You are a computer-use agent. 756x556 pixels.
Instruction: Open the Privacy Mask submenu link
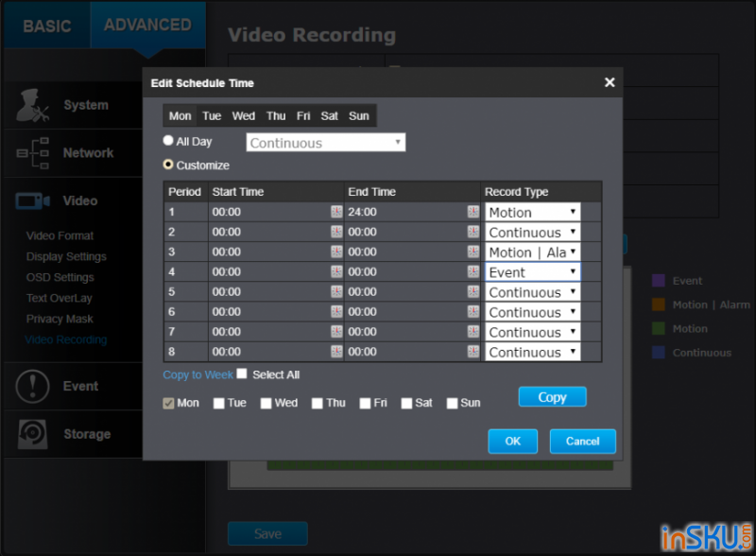pyautogui.click(x=60, y=319)
